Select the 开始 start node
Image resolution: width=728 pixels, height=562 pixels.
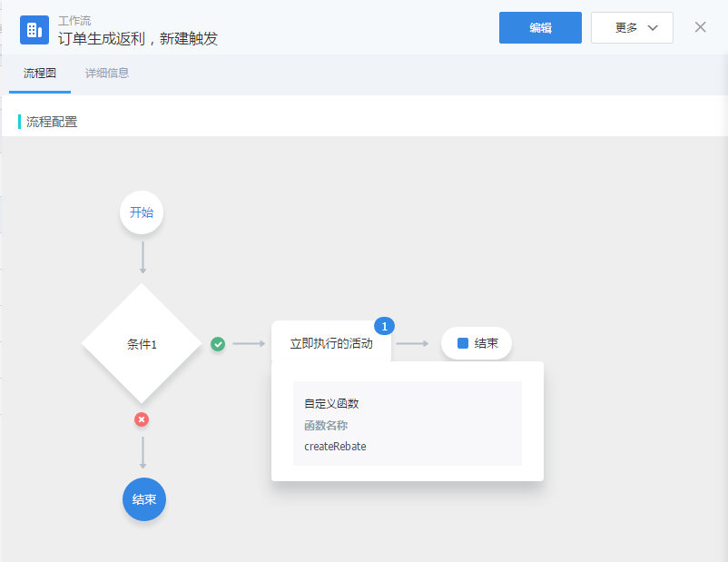click(142, 212)
